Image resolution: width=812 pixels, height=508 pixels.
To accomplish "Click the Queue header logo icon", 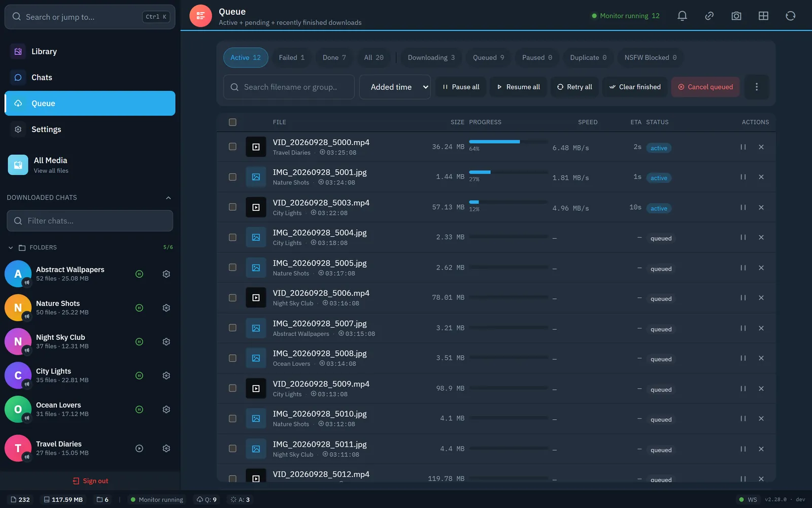I will (200, 16).
